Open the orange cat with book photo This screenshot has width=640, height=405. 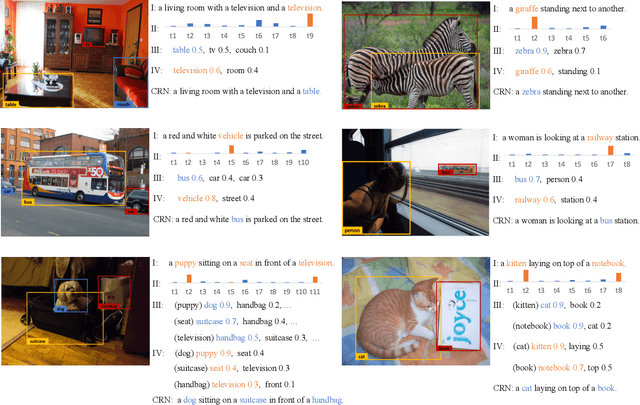point(416,311)
